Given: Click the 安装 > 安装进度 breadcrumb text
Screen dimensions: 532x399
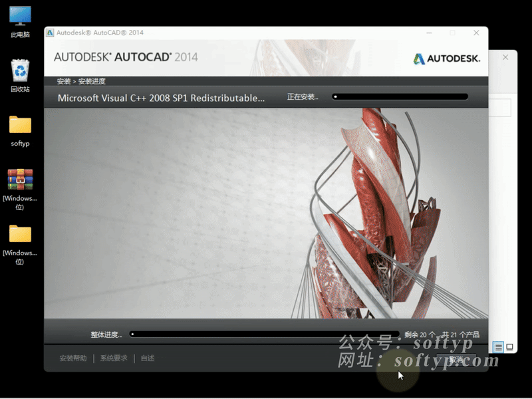Looking at the screenshot, I should point(81,81).
